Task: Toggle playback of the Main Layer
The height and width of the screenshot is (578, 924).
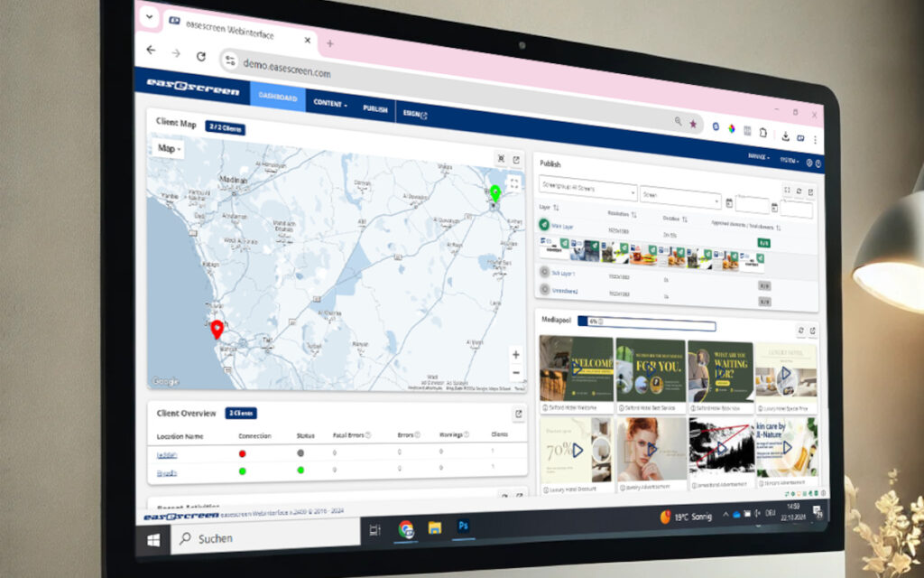Action: tap(544, 223)
